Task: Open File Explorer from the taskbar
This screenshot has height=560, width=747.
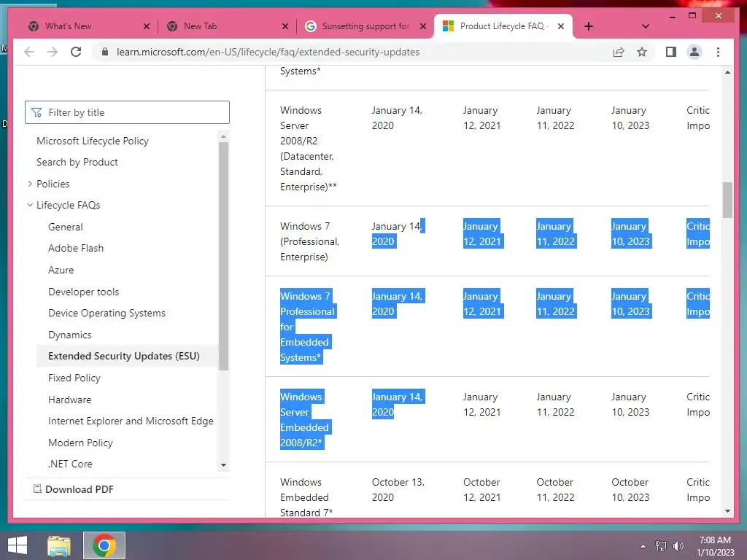Action: tap(59, 545)
